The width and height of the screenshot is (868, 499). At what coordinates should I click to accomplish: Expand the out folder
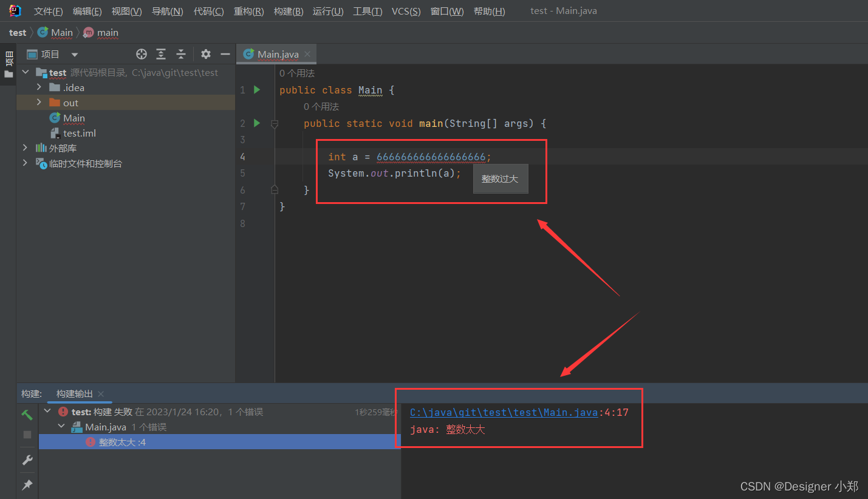(39, 103)
